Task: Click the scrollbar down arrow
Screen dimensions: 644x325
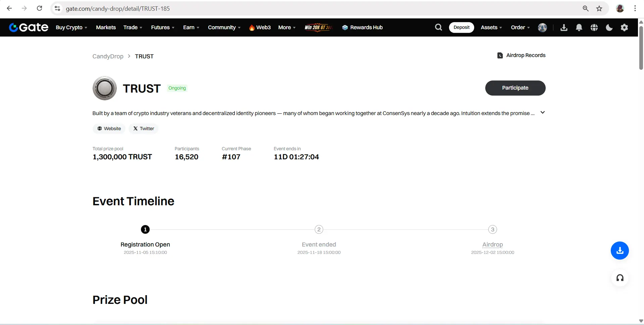Action: (641, 321)
